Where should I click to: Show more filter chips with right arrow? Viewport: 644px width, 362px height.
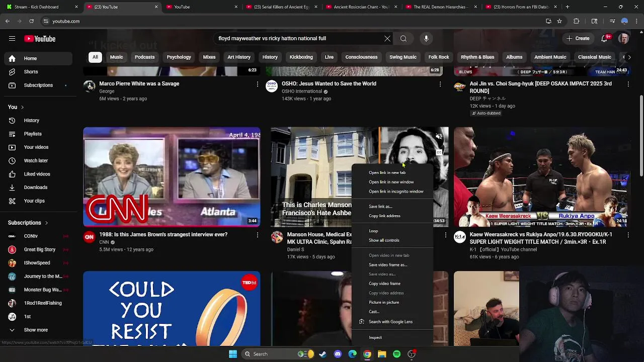click(629, 57)
